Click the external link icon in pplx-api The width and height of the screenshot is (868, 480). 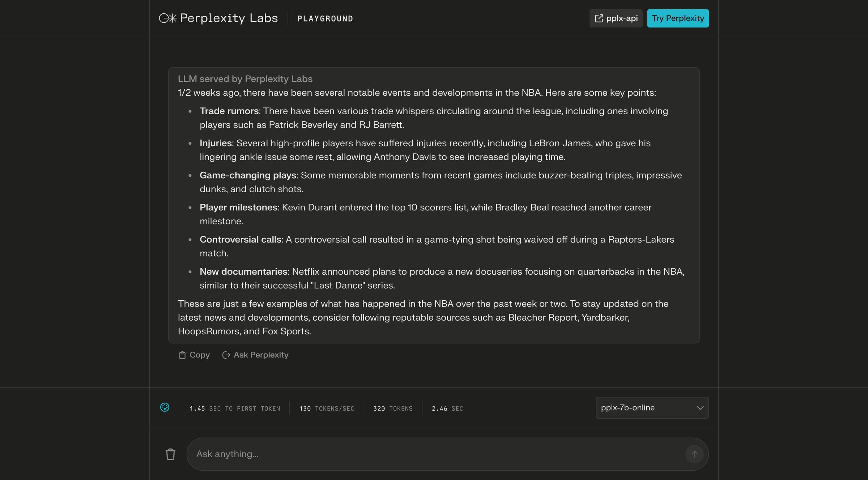(x=599, y=18)
